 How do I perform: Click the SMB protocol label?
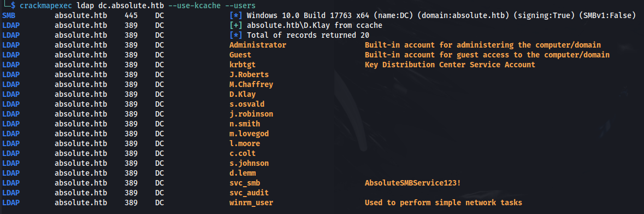pos(9,16)
